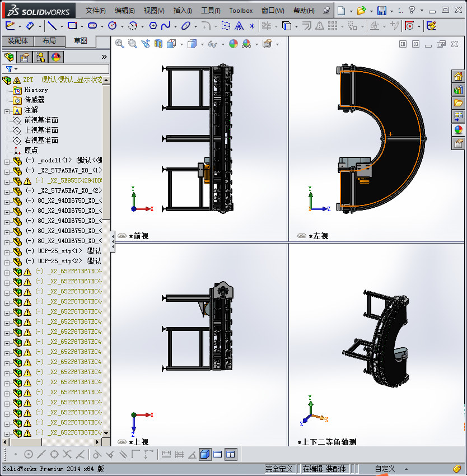Select the Sketch Text tool
This screenshot has width=467, height=476.
pos(239,26)
